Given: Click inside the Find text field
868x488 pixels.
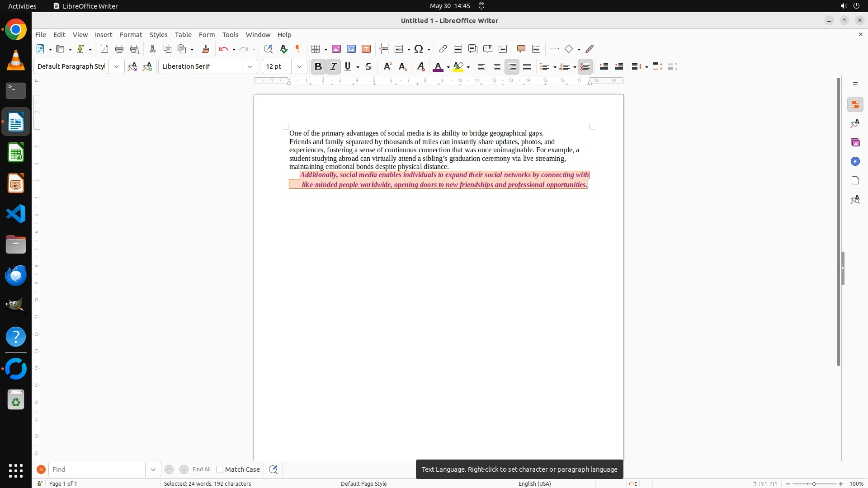Looking at the screenshot, I should click(97, 469).
